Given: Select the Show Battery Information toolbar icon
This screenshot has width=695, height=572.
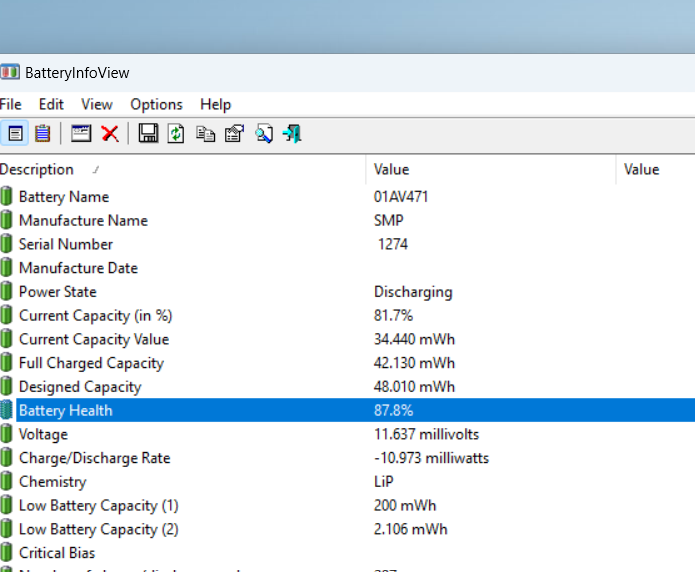Looking at the screenshot, I should tap(15, 133).
